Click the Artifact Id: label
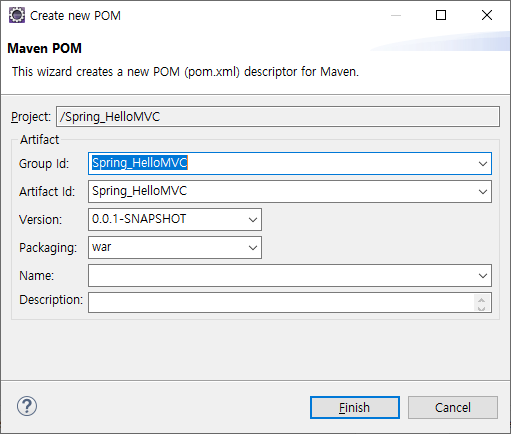The image size is (511, 434). [x=47, y=192]
